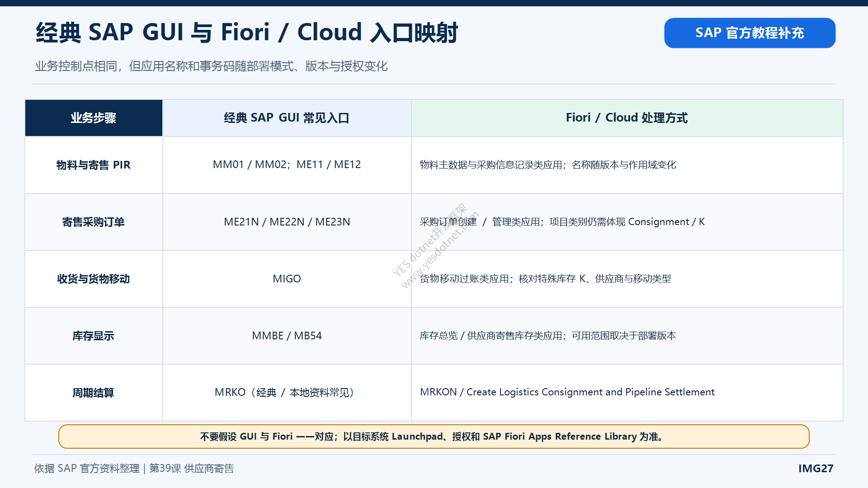868x488 pixels.
Task: Click the 物料与寄售 PIR row label
Action: [94, 165]
